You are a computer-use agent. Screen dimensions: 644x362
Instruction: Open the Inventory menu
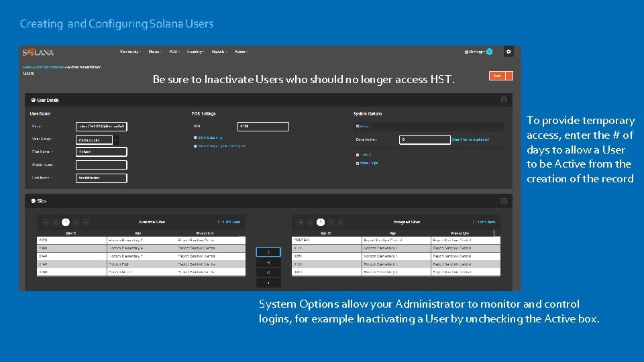click(x=195, y=52)
